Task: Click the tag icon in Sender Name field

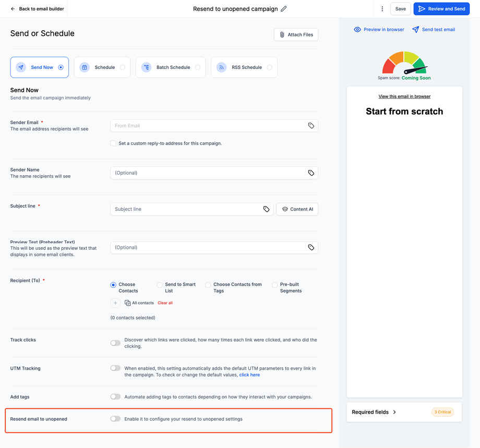Action: (x=311, y=173)
